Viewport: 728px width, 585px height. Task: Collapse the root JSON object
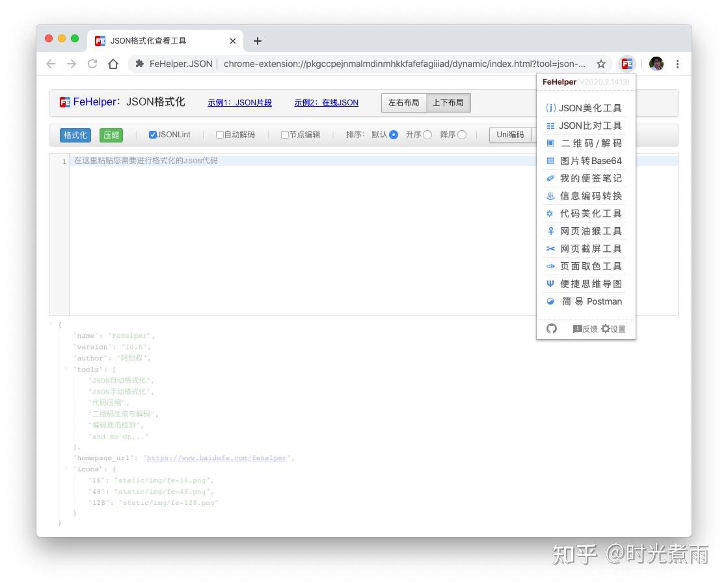pos(51,324)
